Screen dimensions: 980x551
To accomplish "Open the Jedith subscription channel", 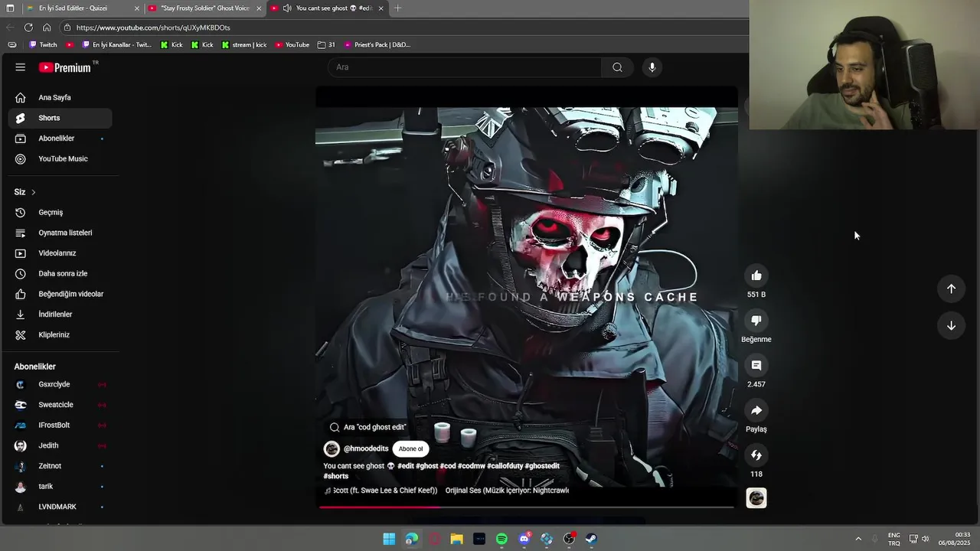I will [60, 445].
